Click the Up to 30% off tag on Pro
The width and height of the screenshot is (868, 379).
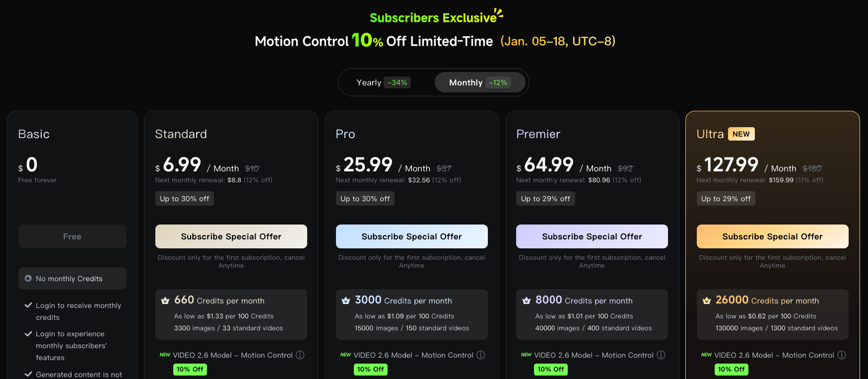click(x=365, y=198)
